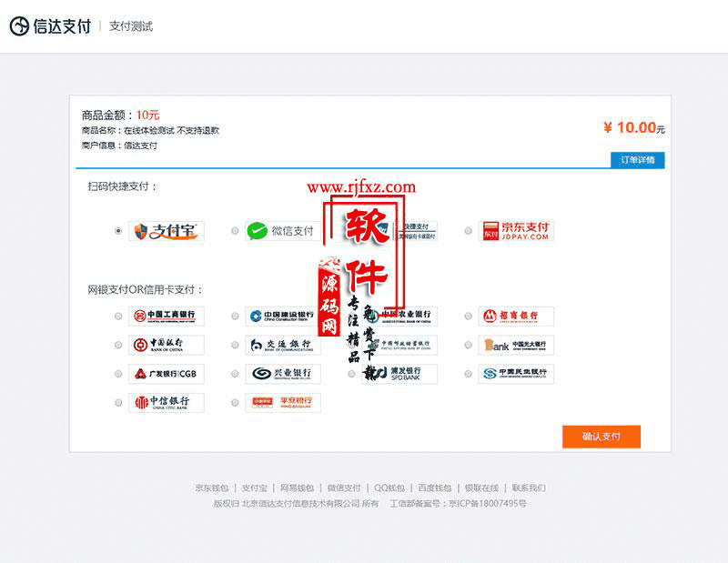Image resolution: width=728 pixels, height=563 pixels.
Task: Click the 中国民生银行 logo
Action: (516, 374)
